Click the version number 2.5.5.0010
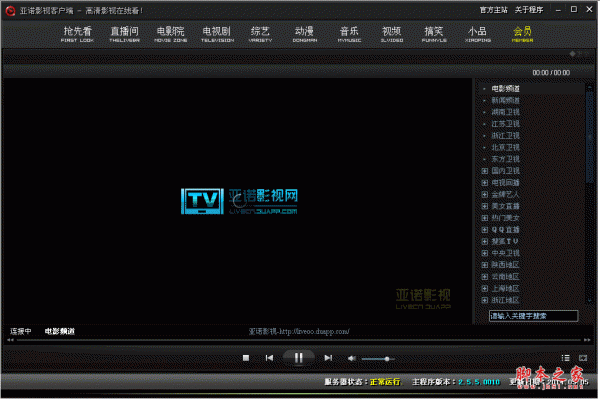Viewport: 600px width, 399px height. click(x=479, y=382)
